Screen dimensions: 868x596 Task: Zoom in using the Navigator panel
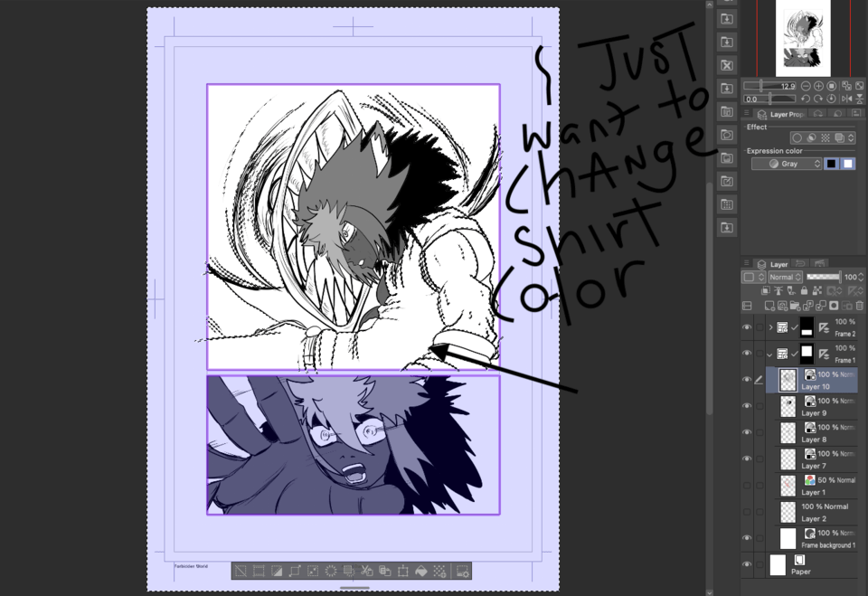coord(819,86)
